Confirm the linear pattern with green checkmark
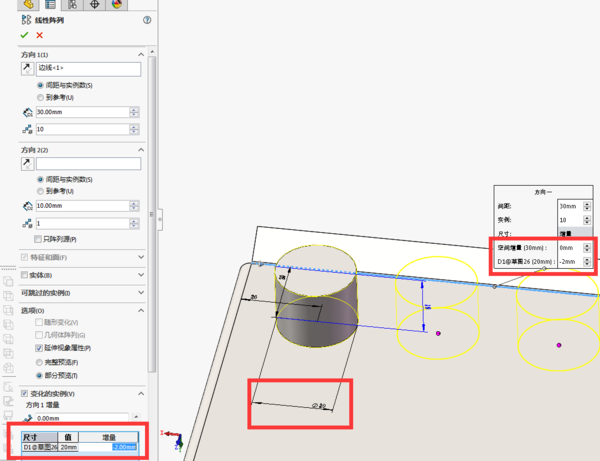The width and height of the screenshot is (600, 461). [24, 35]
